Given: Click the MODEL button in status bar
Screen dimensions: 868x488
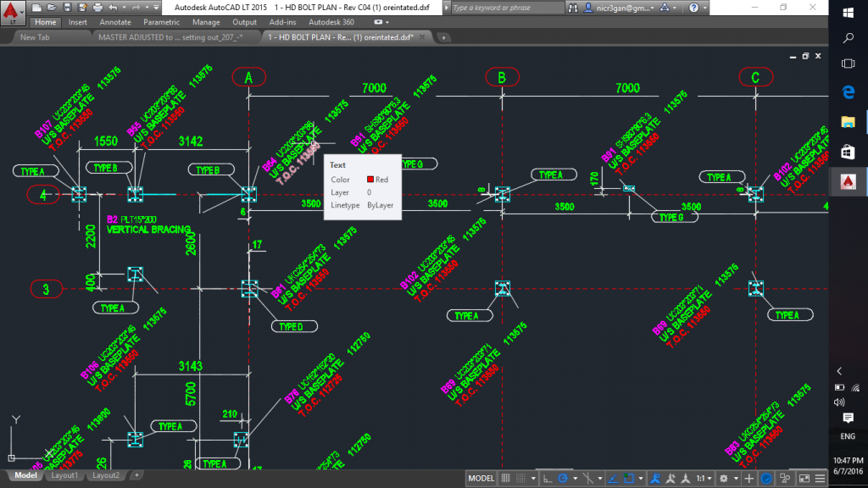Looking at the screenshot, I should coord(481,479).
